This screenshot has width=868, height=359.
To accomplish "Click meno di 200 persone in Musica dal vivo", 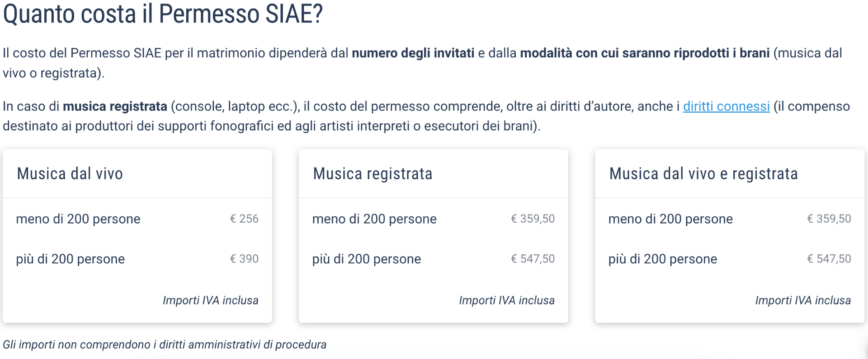I will click(x=78, y=219).
